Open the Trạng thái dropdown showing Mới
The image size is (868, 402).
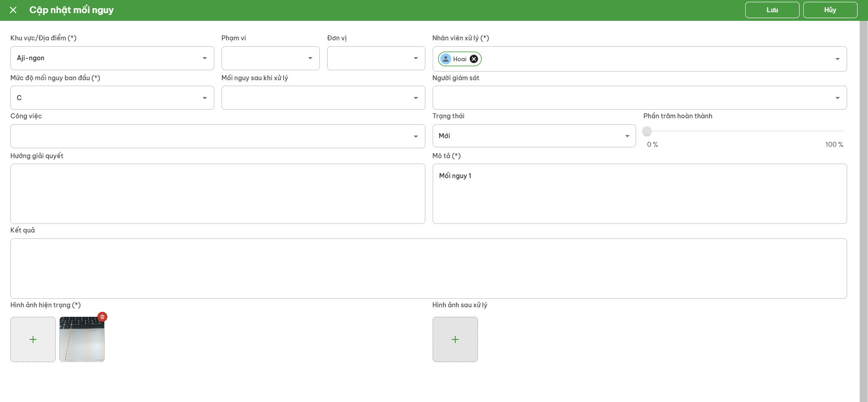[x=534, y=136]
